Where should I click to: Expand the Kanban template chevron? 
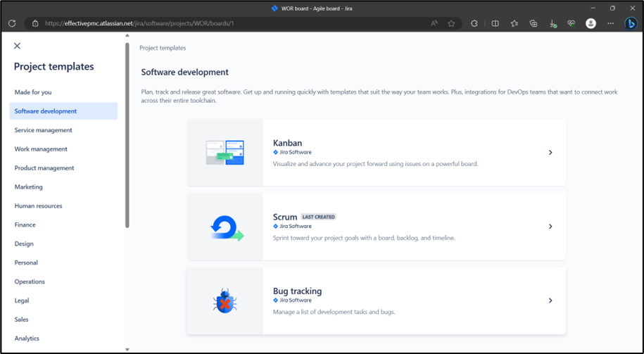click(550, 152)
